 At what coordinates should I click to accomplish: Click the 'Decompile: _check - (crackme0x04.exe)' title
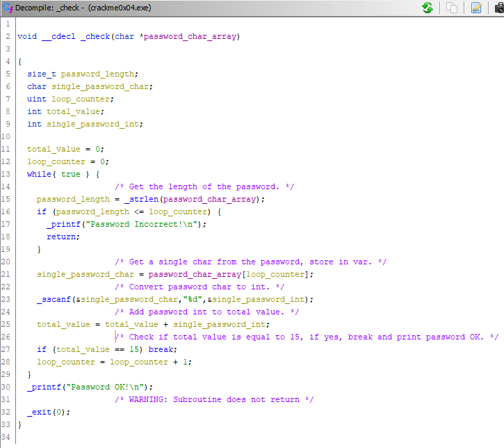pyautogui.click(x=83, y=8)
